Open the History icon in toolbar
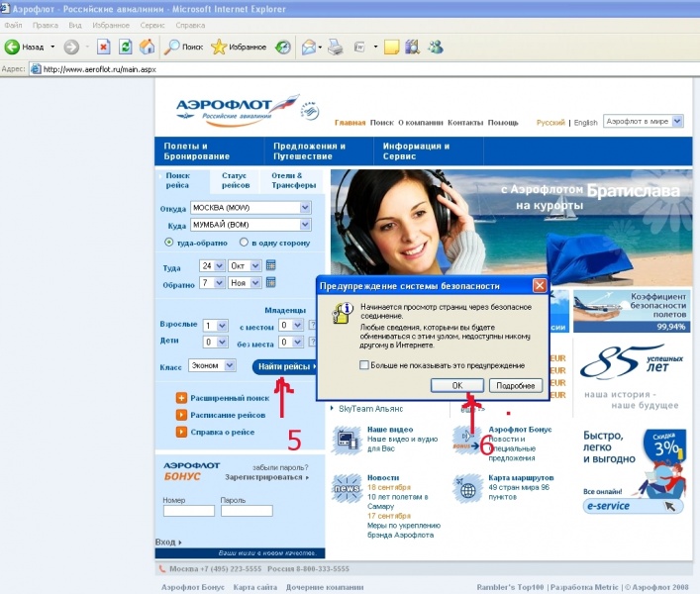Image resolution: width=700 pixels, height=594 pixels. coord(283,47)
